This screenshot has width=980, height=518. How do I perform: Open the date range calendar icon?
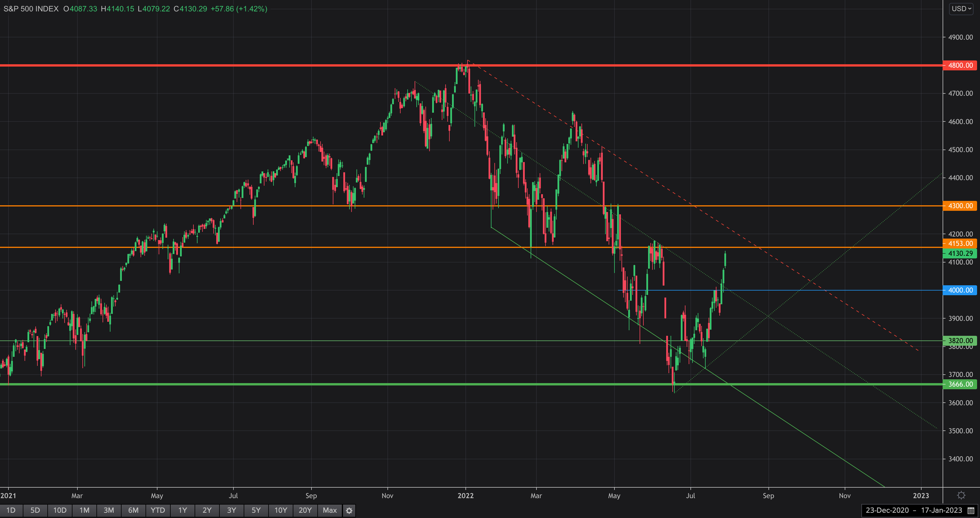971,510
